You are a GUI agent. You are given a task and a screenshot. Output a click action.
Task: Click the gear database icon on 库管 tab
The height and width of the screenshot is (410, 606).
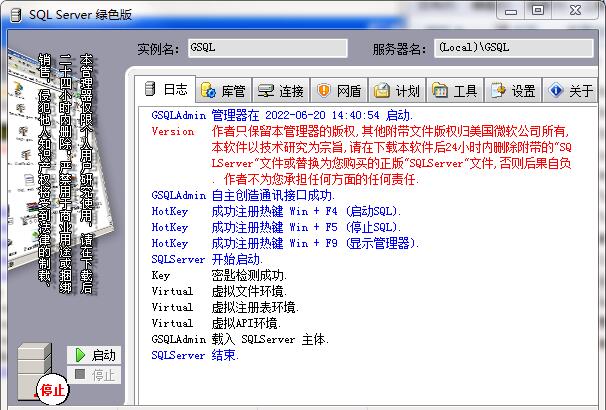[209, 90]
